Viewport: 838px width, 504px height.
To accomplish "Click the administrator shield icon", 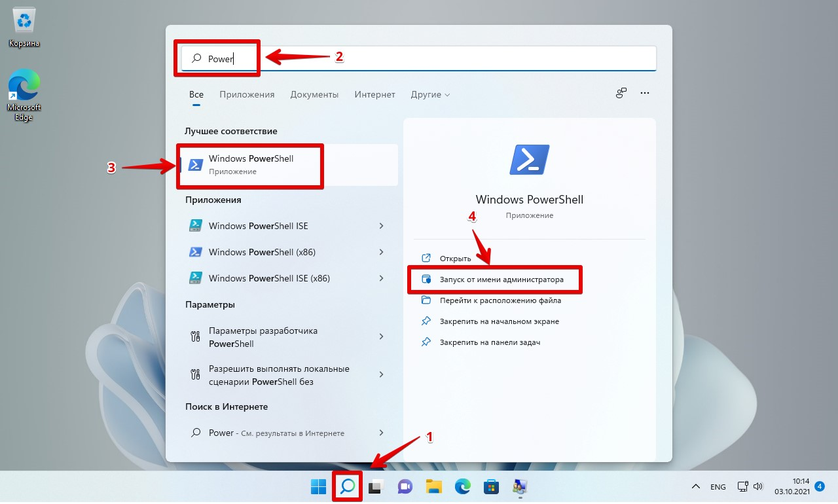I will [426, 279].
